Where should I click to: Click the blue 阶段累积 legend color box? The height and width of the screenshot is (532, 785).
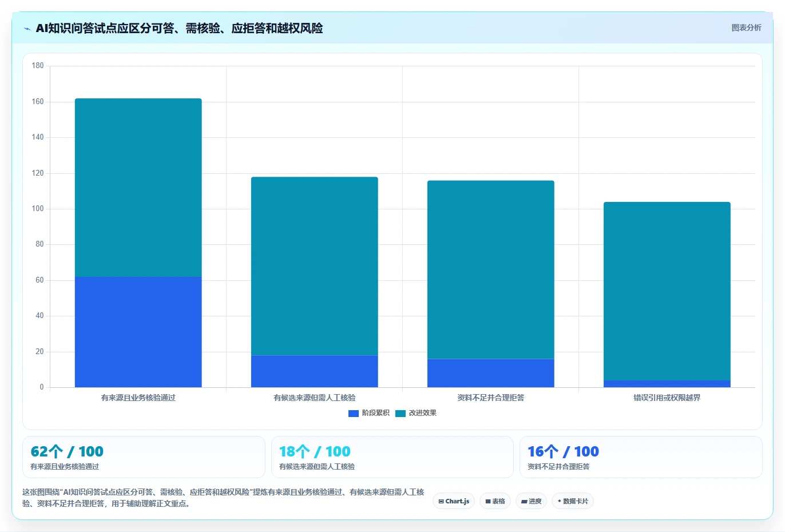coord(354,413)
